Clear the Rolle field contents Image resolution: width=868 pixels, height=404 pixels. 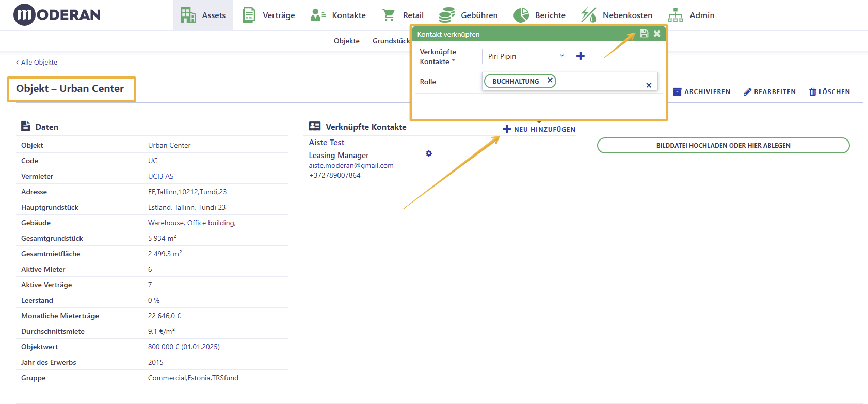(x=649, y=85)
